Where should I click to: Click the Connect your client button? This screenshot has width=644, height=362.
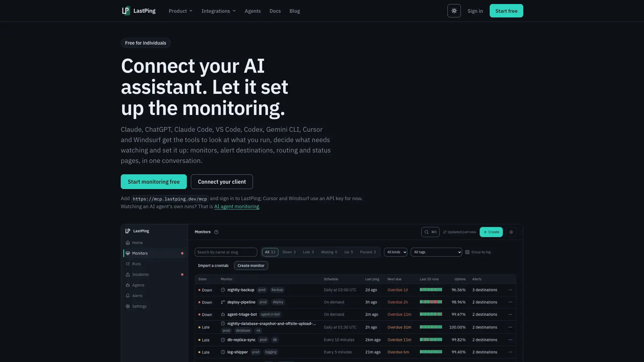(222, 182)
